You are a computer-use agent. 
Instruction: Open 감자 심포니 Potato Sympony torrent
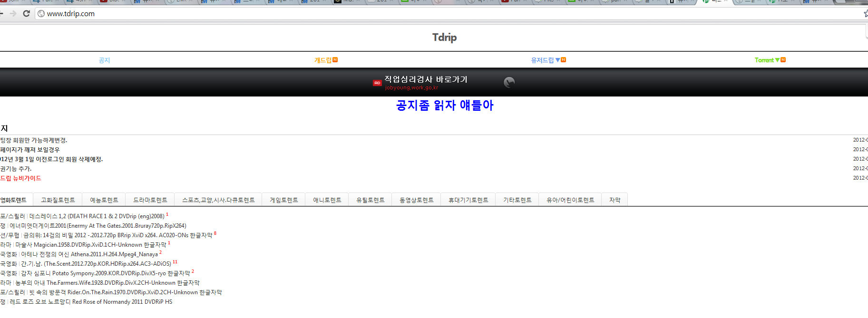pyautogui.click(x=106, y=273)
